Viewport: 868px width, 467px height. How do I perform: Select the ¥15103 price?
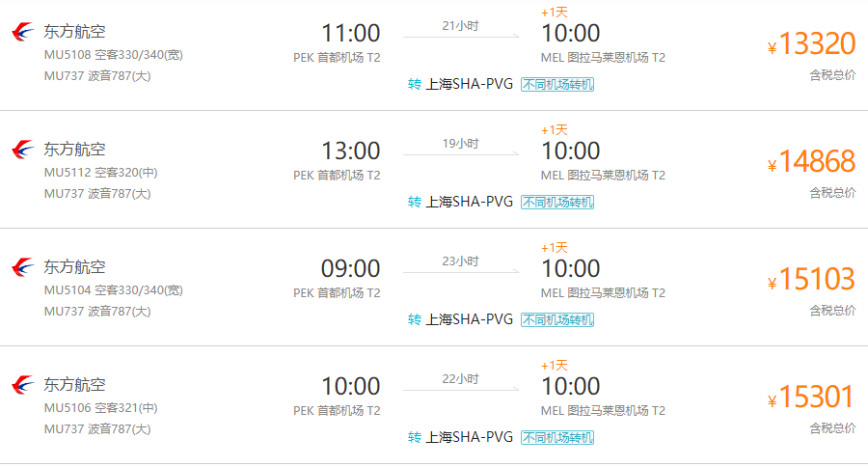point(811,279)
